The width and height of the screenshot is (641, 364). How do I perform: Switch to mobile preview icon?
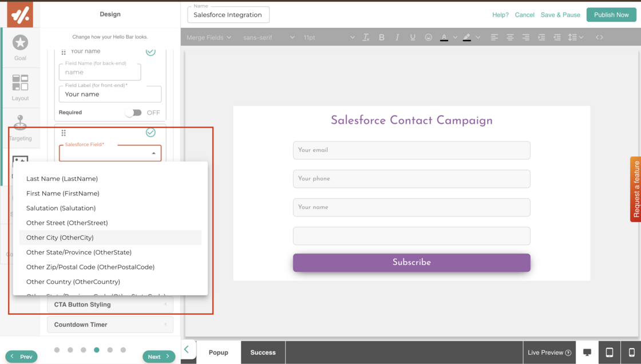pos(631,352)
